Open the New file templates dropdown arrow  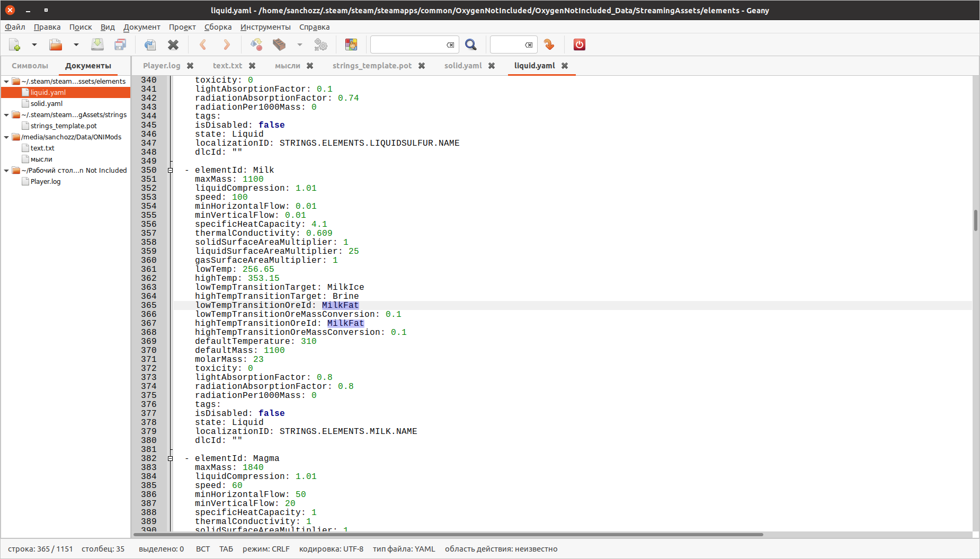34,45
